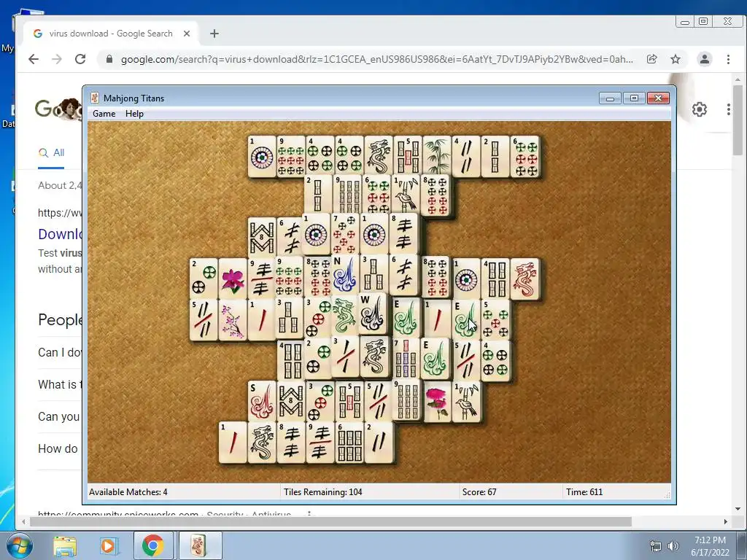Click the 'Available Matches: 4' status text

[x=128, y=492]
